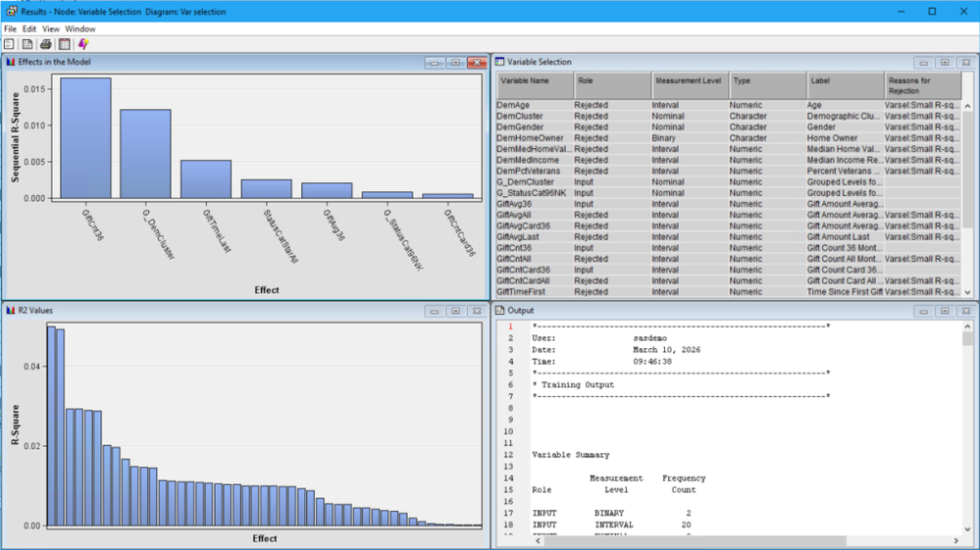The height and width of the screenshot is (550, 980).
Task: Open the Edit menu
Action: (29, 28)
